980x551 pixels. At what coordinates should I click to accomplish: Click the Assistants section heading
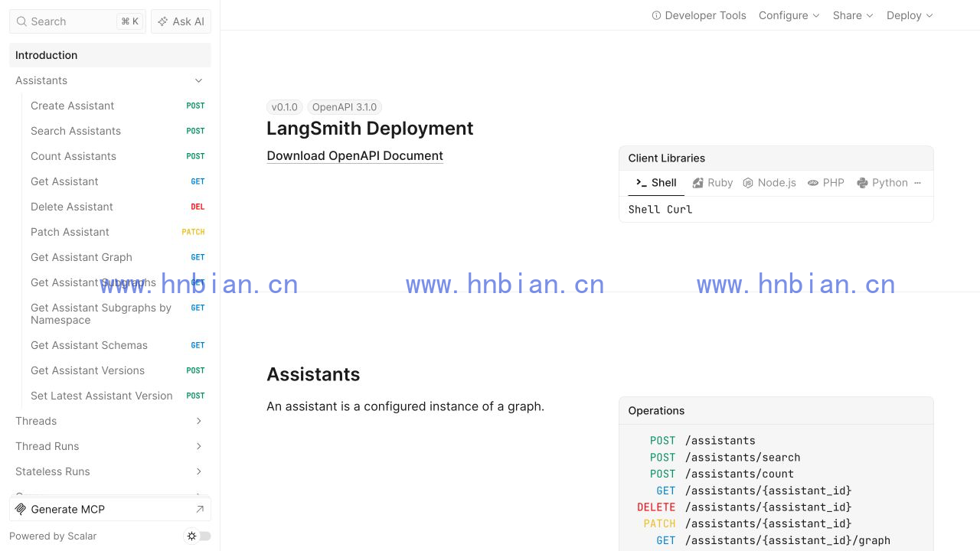click(313, 374)
